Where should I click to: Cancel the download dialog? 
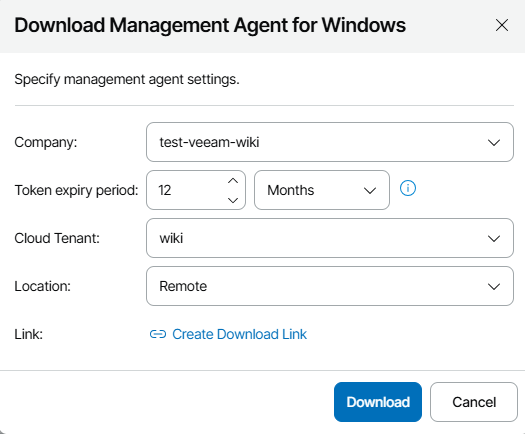pyautogui.click(x=474, y=402)
